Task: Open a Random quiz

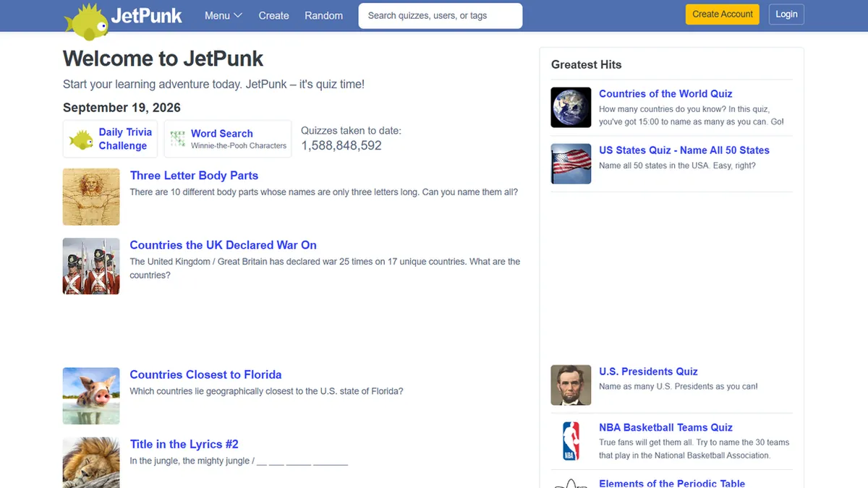Action: click(324, 15)
